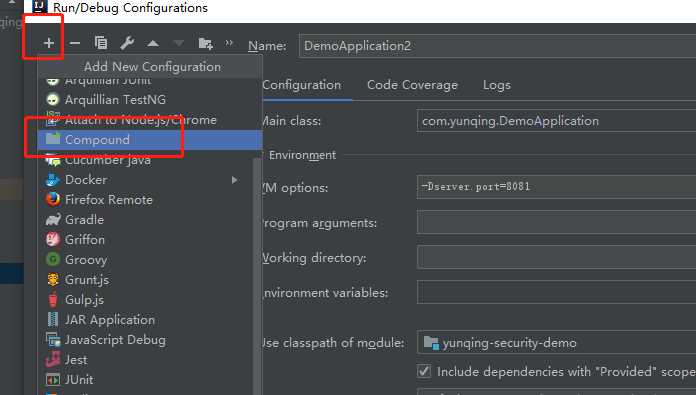696x395 pixels.
Task: Select Arquillian TestNG configuration type
Action: [150, 99]
